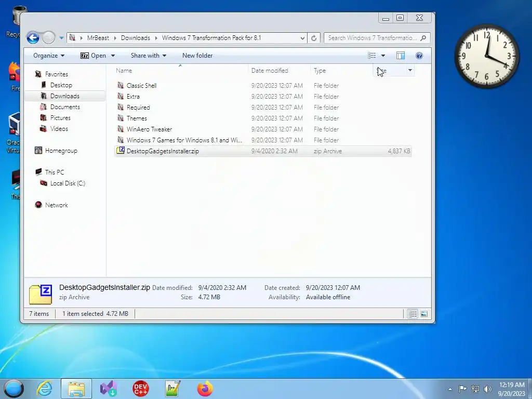This screenshot has width=532, height=399.
Task: Switch to Details view in status bar
Action: click(413, 314)
